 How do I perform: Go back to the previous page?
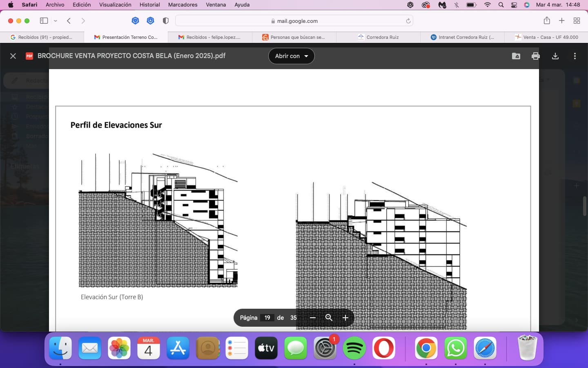(69, 21)
